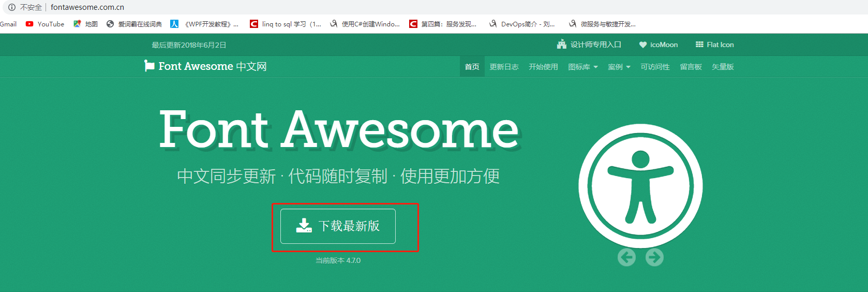
Task: Click the 下载最新版 download button
Action: [x=338, y=226]
